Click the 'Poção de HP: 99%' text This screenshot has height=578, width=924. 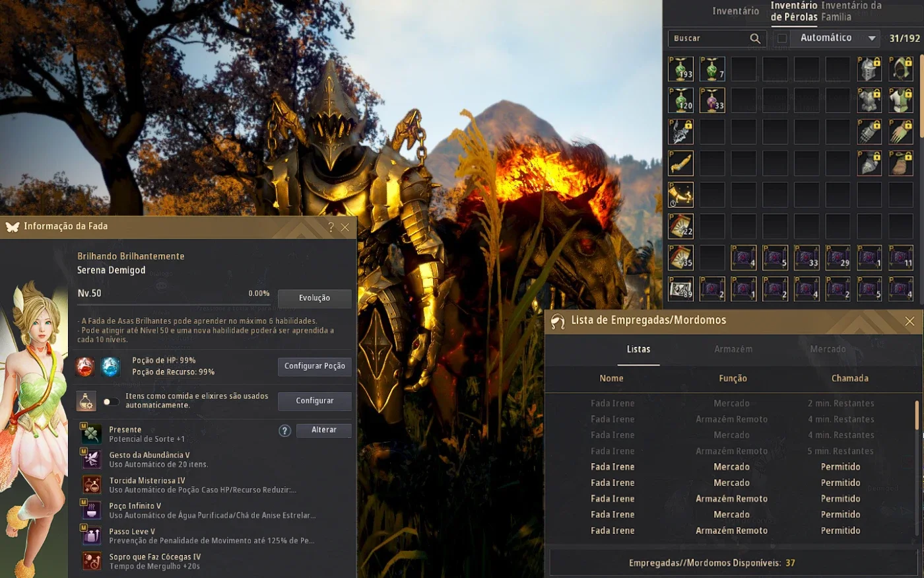[x=164, y=361]
